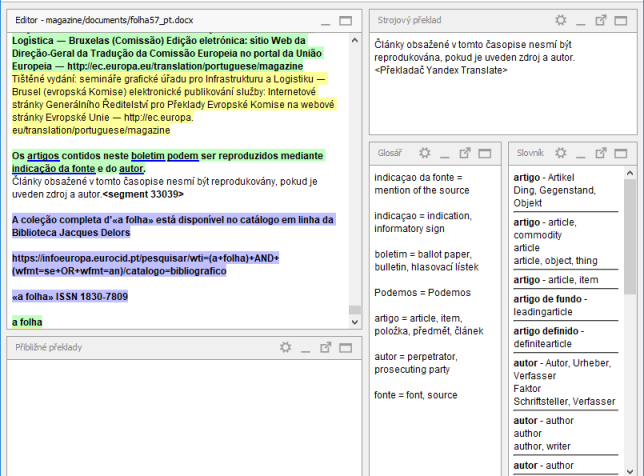This screenshot has width=644, height=476.
Task: Click dictionary entry 'autor - Autor, Urheber'
Action: 564,382
